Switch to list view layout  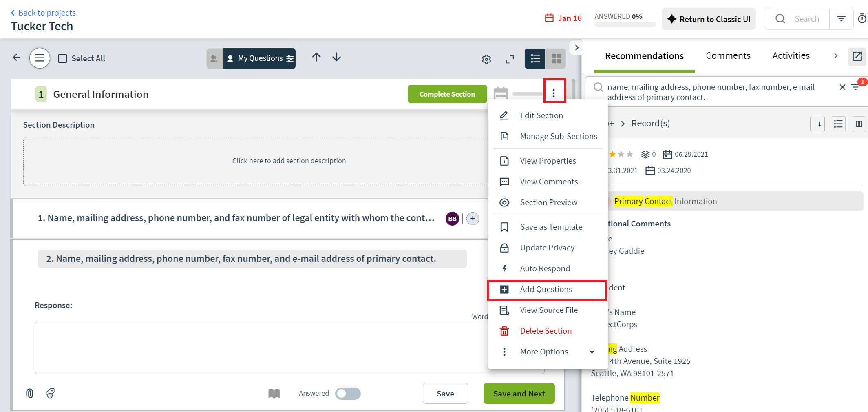pos(535,58)
